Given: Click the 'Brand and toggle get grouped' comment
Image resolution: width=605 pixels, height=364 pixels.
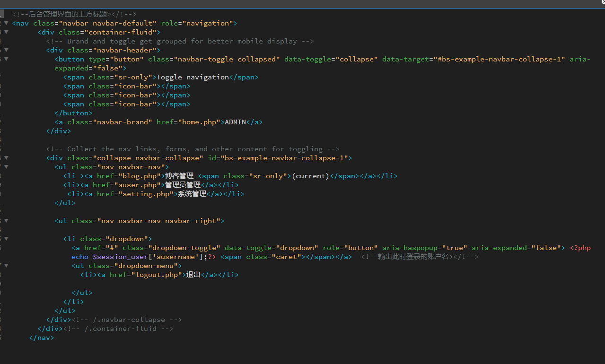Looking at the screenshot, I should 180,41.
